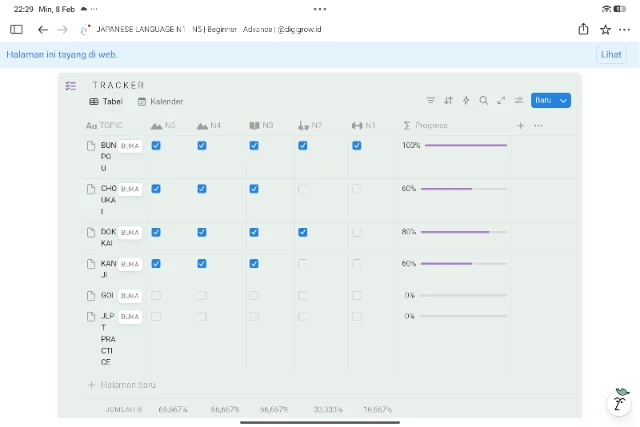
Task: Search the Tracker database via magnifier
Action: coord(484,100)
